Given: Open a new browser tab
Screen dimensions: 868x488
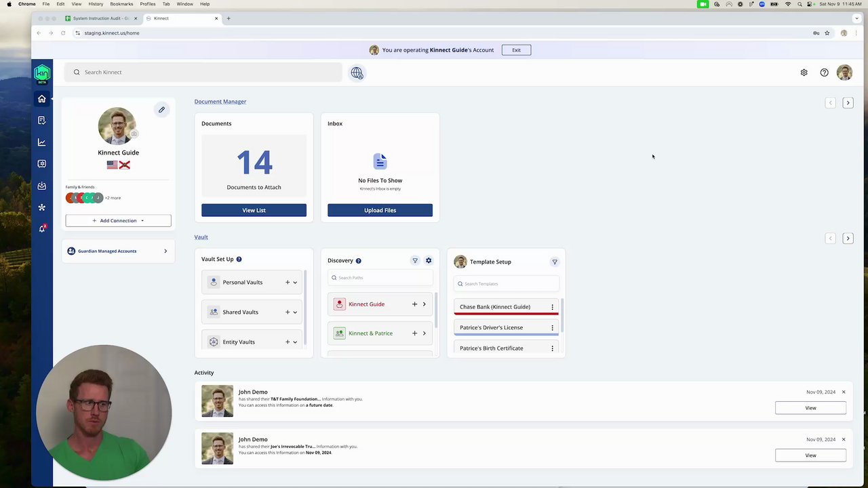Looking at the screenshot, I should tap(229, 18).
